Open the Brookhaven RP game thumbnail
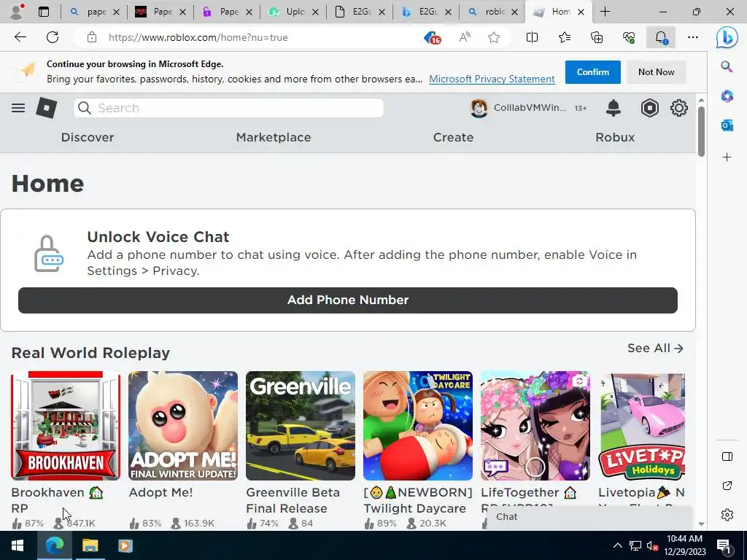 66,426
